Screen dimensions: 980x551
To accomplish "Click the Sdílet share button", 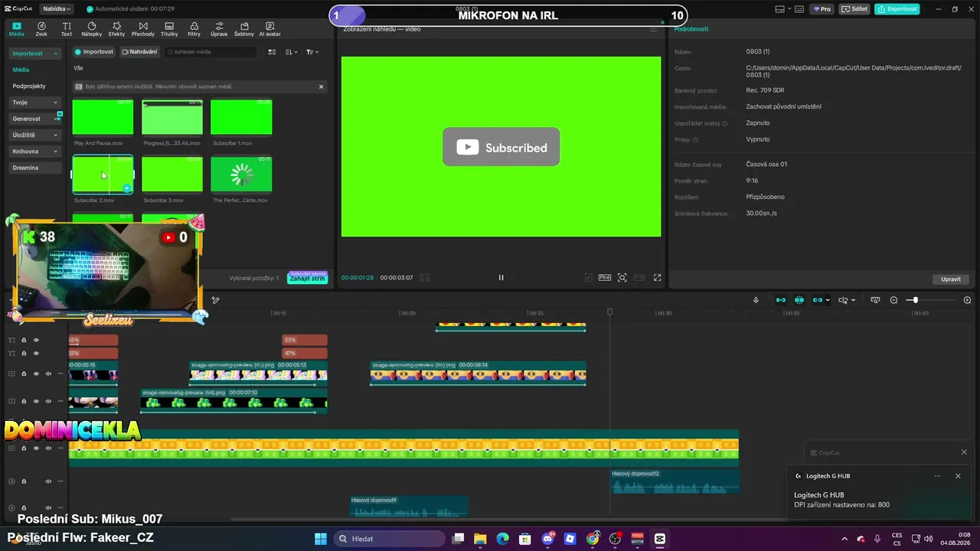I will [x=854, y=9].
